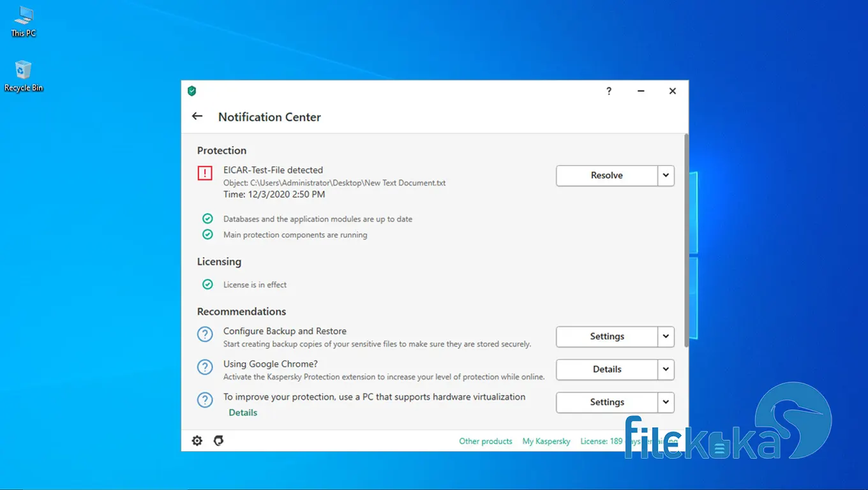The height and width of the screenshot is (490, 868).
Task: Click the Protection section heading
Action: [221, 151]
